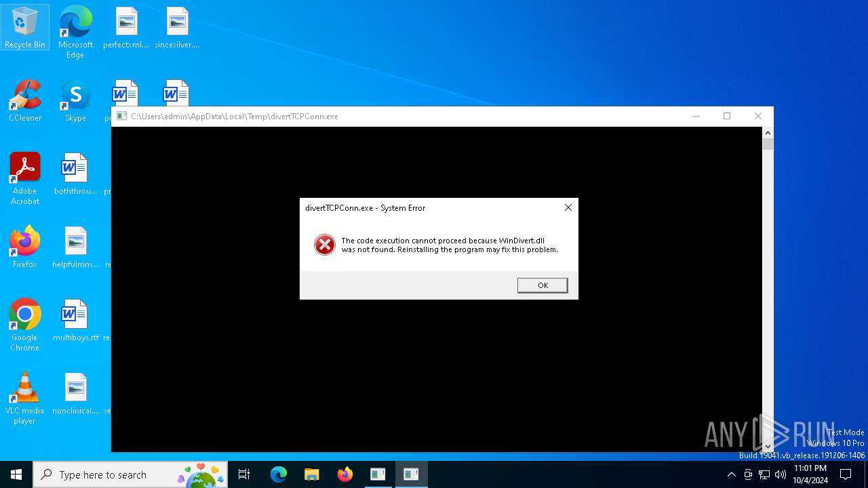Close the divertTCPConn.exe console window
The image size is (868, 488).
click(x=758, y=116)
